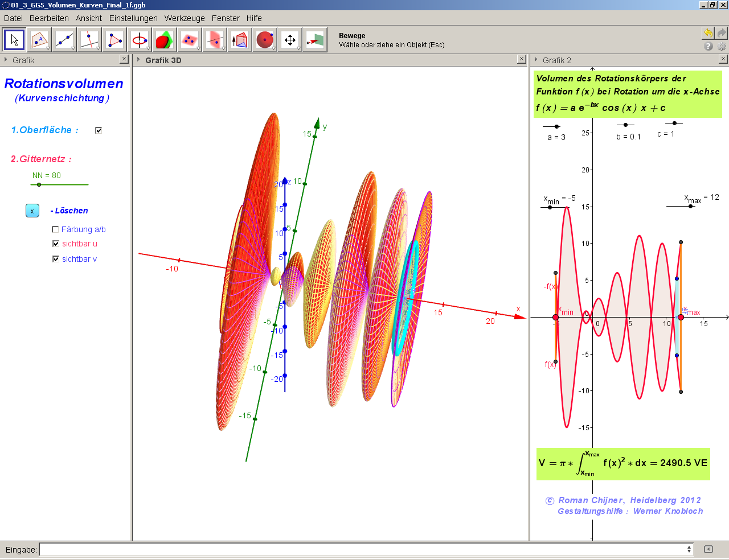Viewport: 729px width, 560px height.
Task: Activate the move graphics view tool
Action: pos(290,40)
